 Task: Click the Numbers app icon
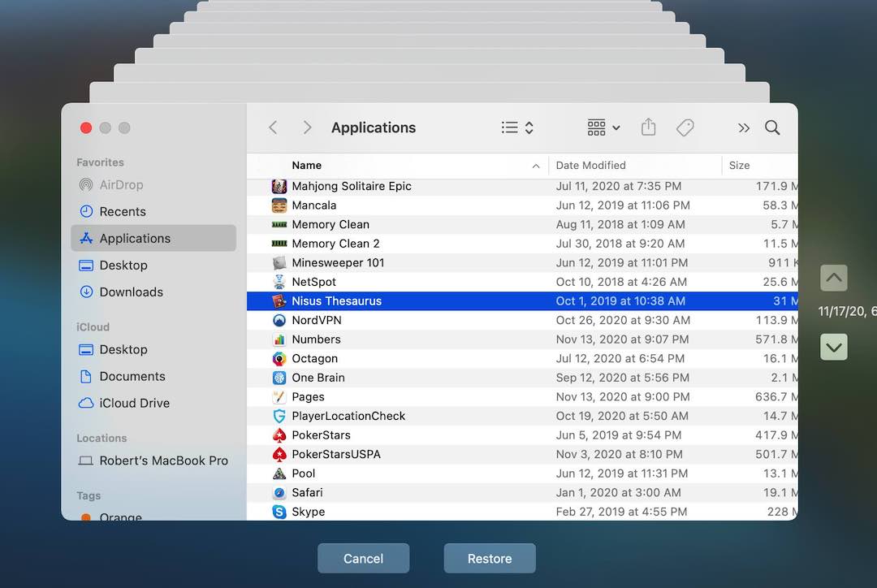click(x=279, y=339)
